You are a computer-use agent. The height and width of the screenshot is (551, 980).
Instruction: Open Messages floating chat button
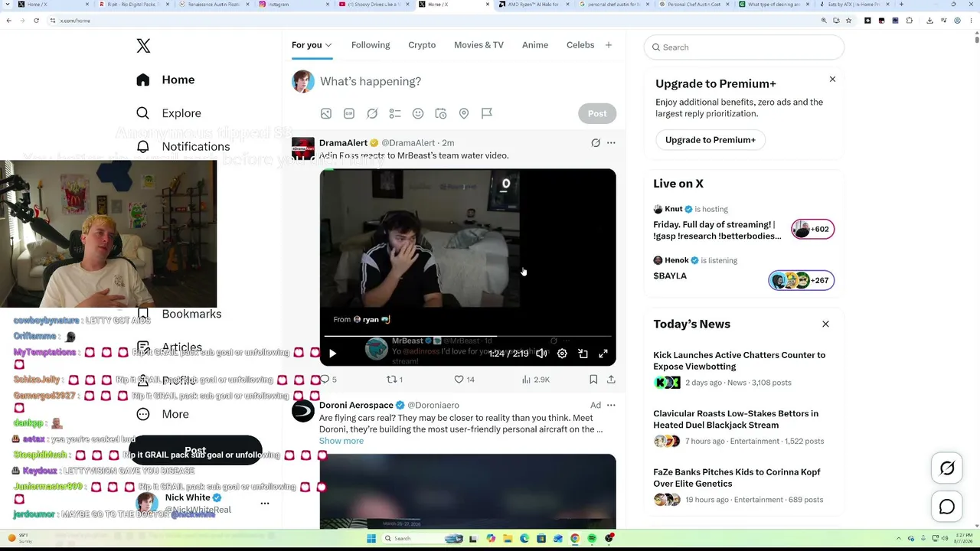tap(947, 507)
